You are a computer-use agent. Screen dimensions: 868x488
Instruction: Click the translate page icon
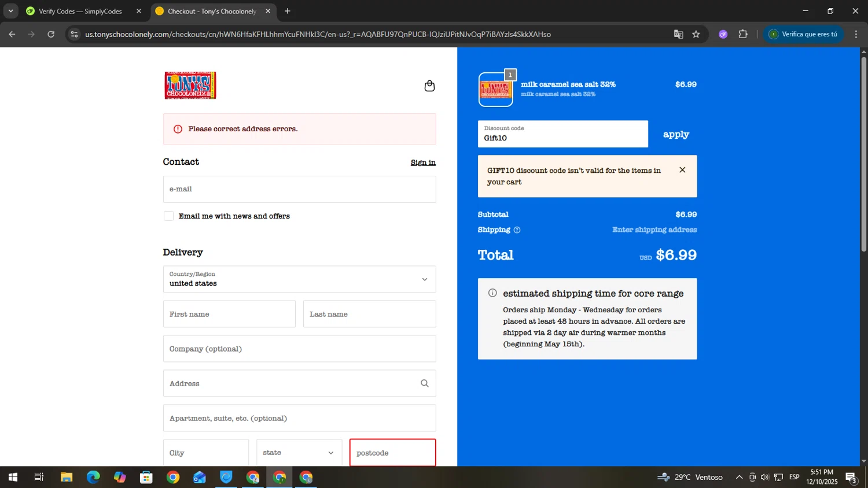678,34
